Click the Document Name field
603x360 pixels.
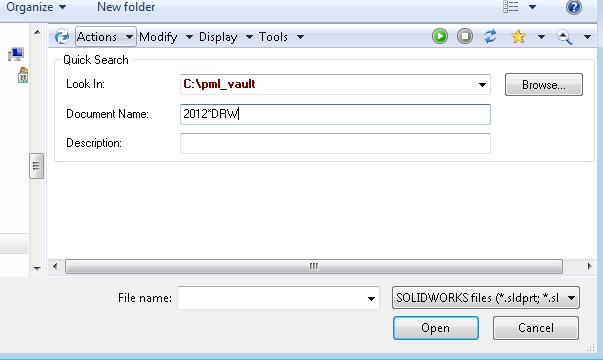pyautogui.click(x=335, y=114)
